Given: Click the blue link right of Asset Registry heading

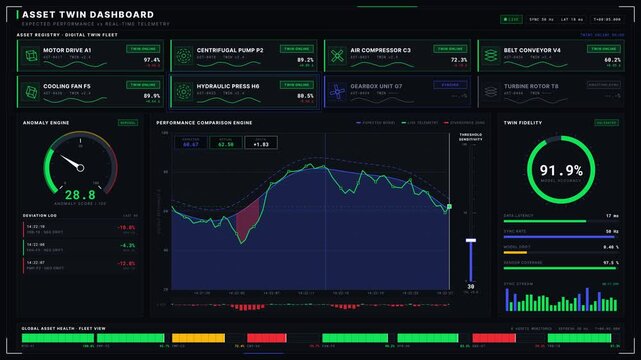Looking at the screenshot, I should click(602, 35).
